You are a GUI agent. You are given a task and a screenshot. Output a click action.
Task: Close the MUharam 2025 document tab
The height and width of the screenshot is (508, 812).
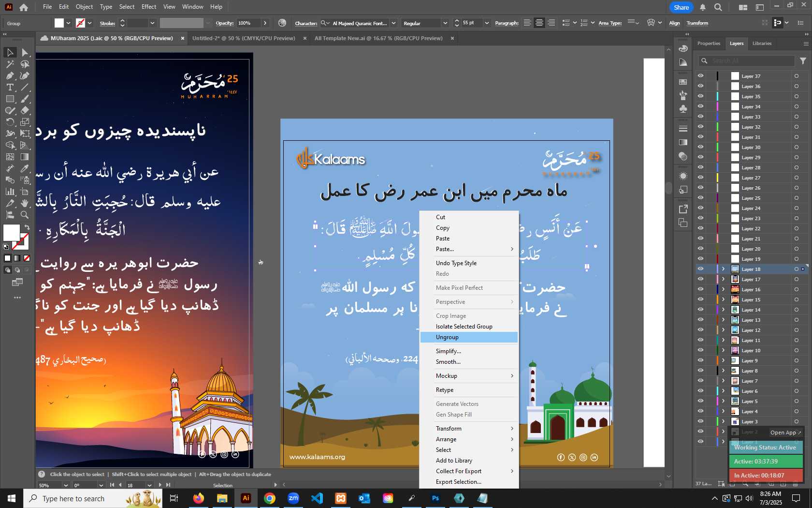[183, 38]
